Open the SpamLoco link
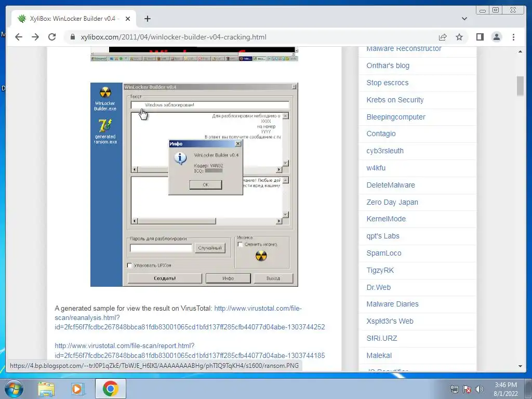 pos(384,253)
